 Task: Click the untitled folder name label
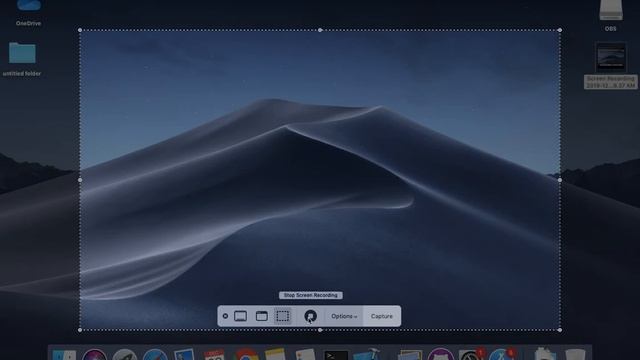click(22, 73)
